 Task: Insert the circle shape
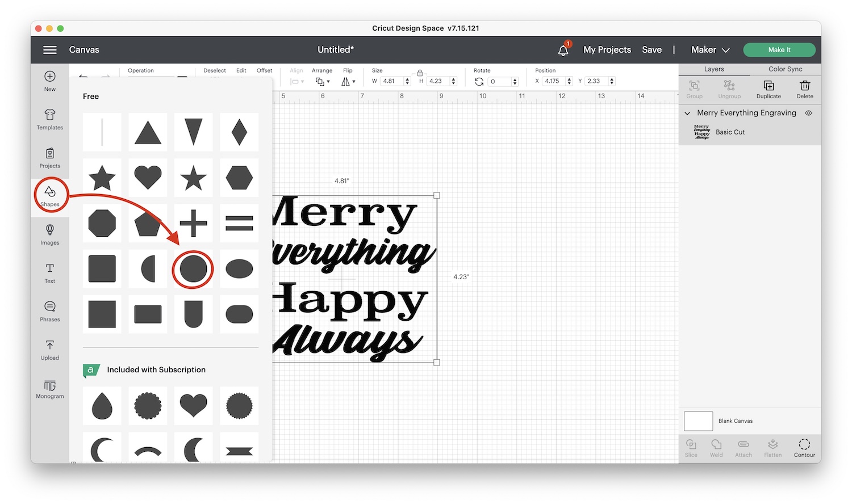[193, 269]
